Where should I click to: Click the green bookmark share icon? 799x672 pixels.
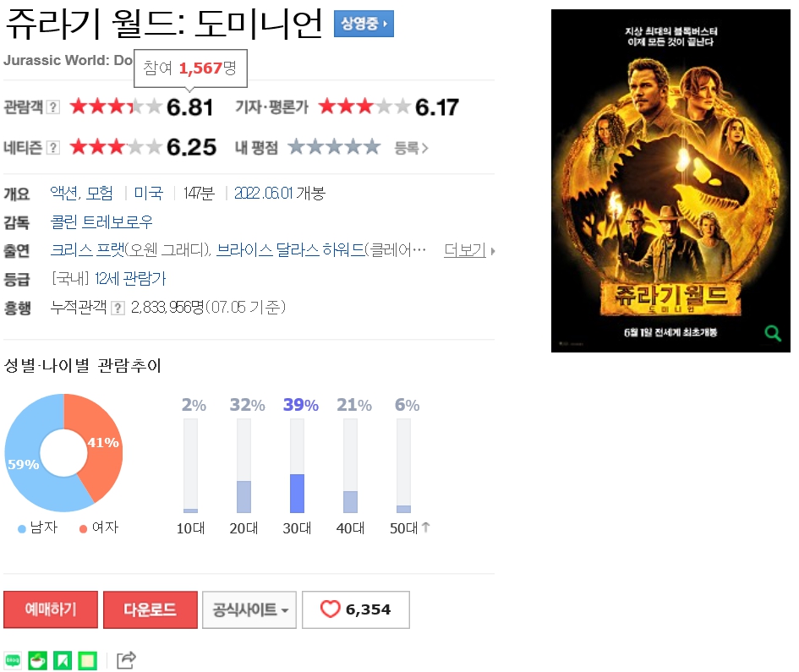click(63, 660)
